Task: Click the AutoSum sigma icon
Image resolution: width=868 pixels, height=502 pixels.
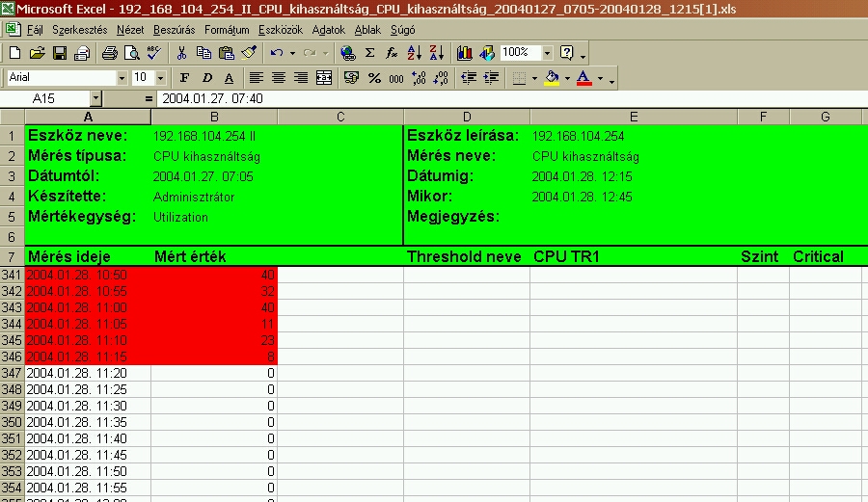Action: click(369, 53)
